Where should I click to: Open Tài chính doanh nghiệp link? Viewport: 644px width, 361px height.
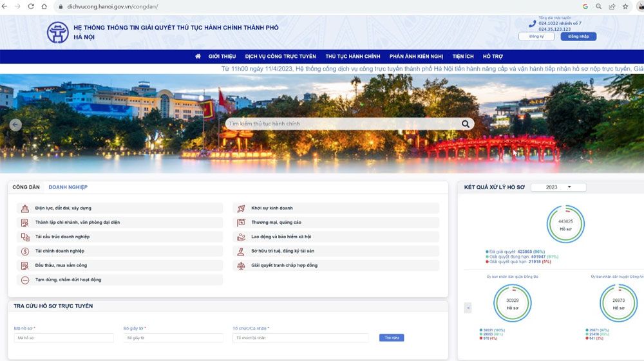pos(59,251)
